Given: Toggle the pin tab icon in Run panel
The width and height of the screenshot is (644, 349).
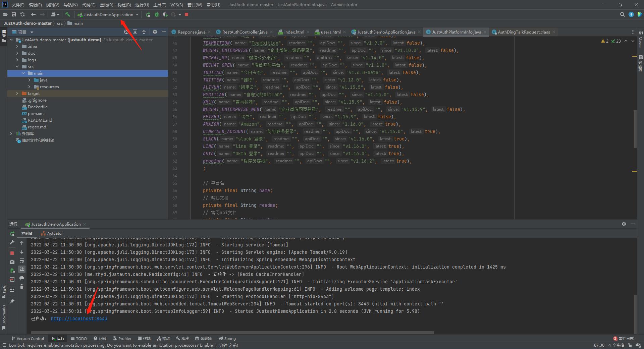Looking at the screenshot, I should tap(12, 301).
